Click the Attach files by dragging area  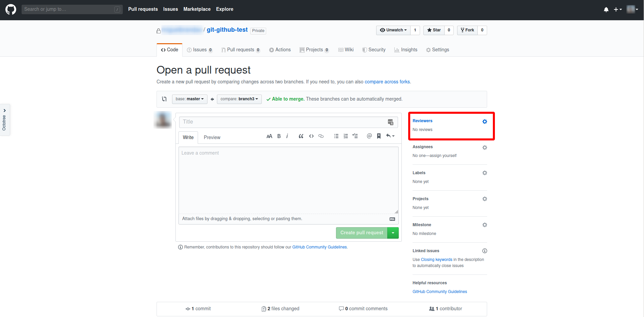(288, 219)
